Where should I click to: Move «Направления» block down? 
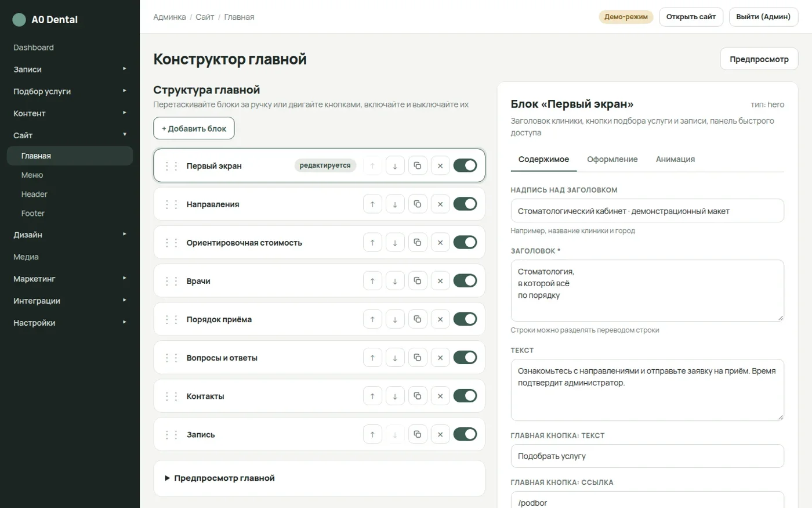click(x=395, y=204)
